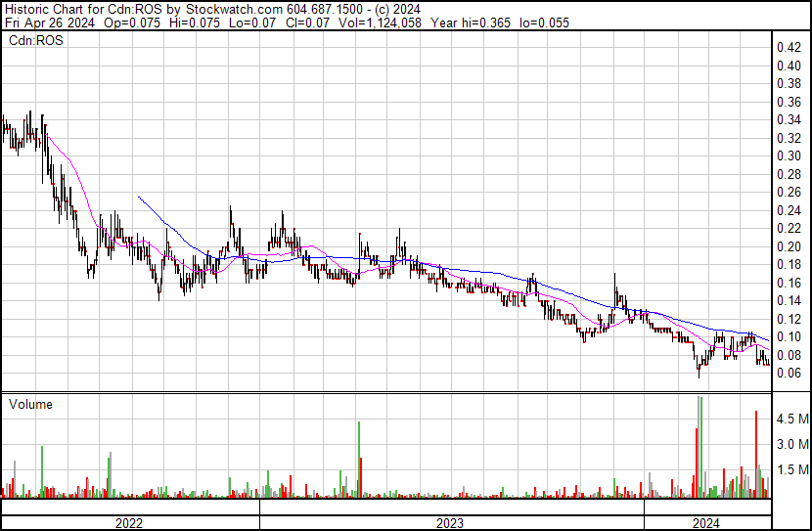This screenshot has width=812, height=531.
Task: Click the 0.38 price axis label
Action: coord(789,84)
